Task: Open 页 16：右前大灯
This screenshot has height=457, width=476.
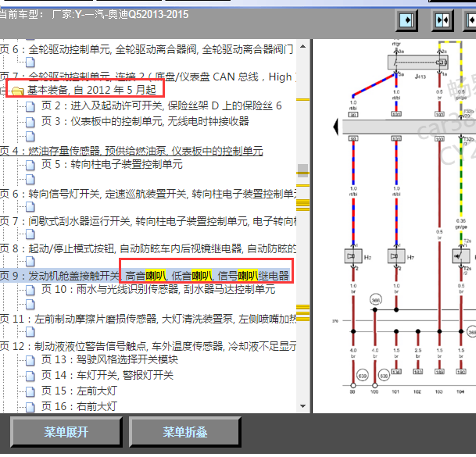Action: 79,406
